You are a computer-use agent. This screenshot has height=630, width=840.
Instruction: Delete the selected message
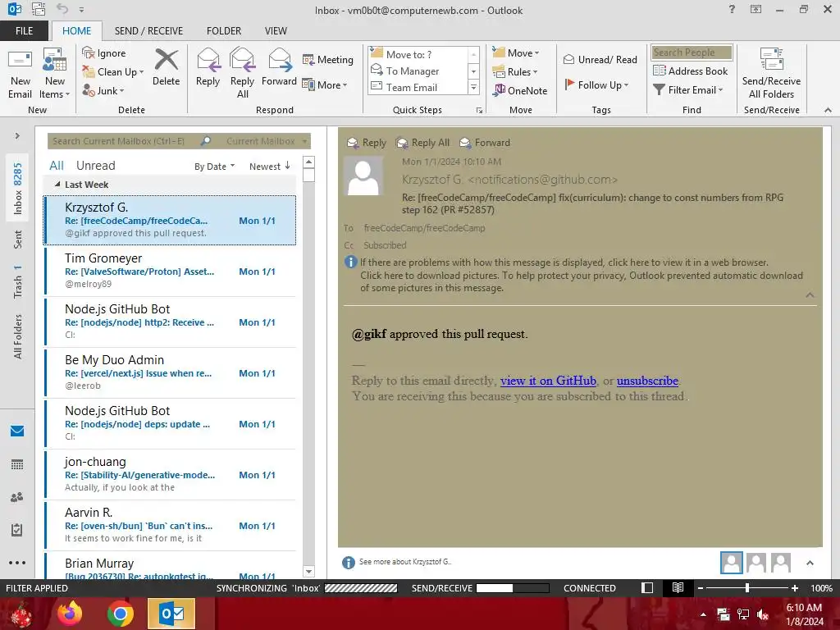166,67
